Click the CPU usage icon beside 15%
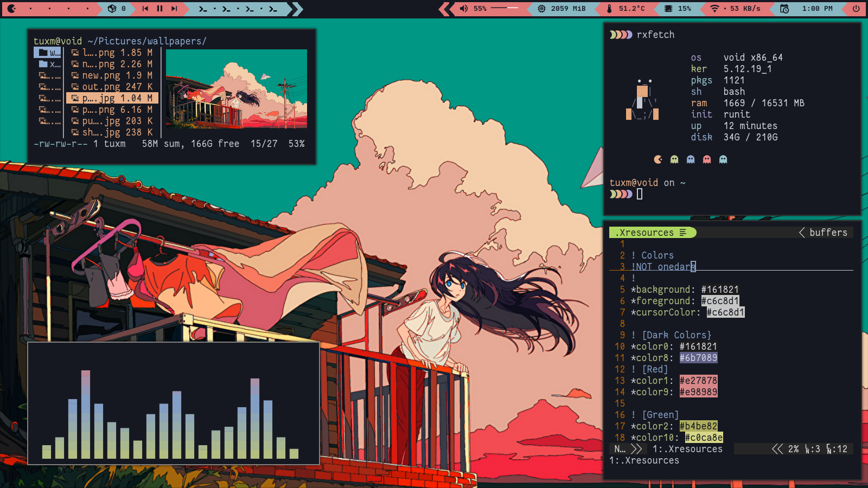 click(668, 9)
